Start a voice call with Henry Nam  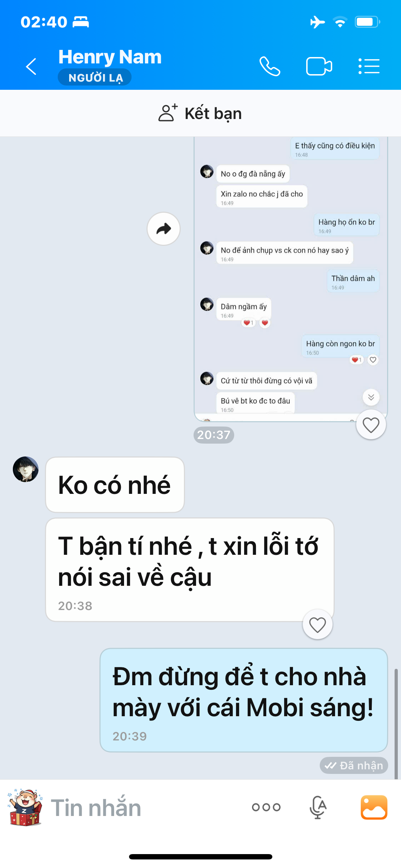point(270,66)
